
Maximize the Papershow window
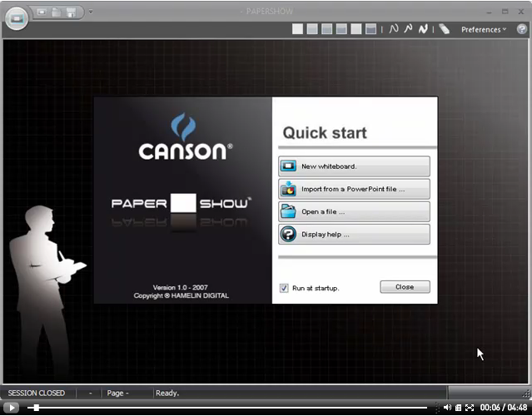tap(505, 12)
